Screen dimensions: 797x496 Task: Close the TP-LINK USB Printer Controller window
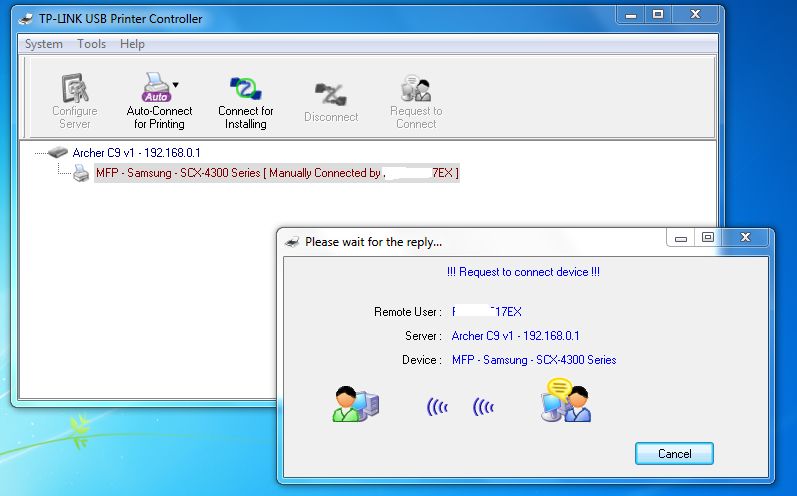(x=695, y=14)
